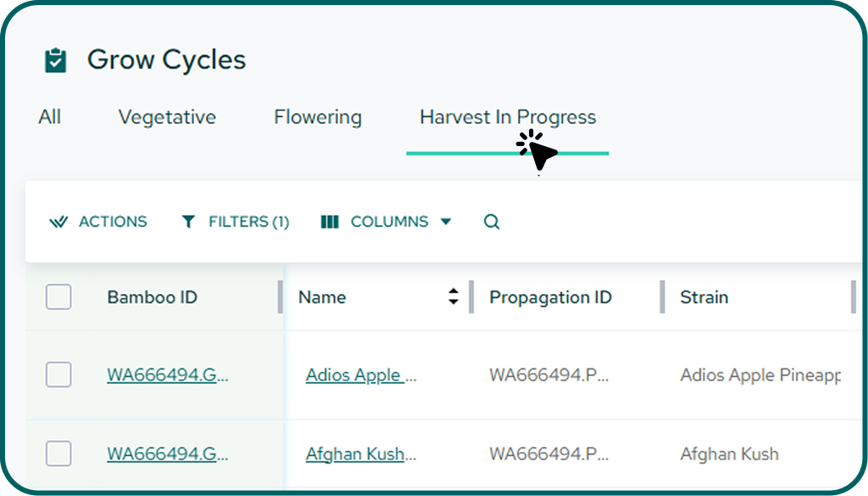Click the Filters funnel icon

pos(189,222)
